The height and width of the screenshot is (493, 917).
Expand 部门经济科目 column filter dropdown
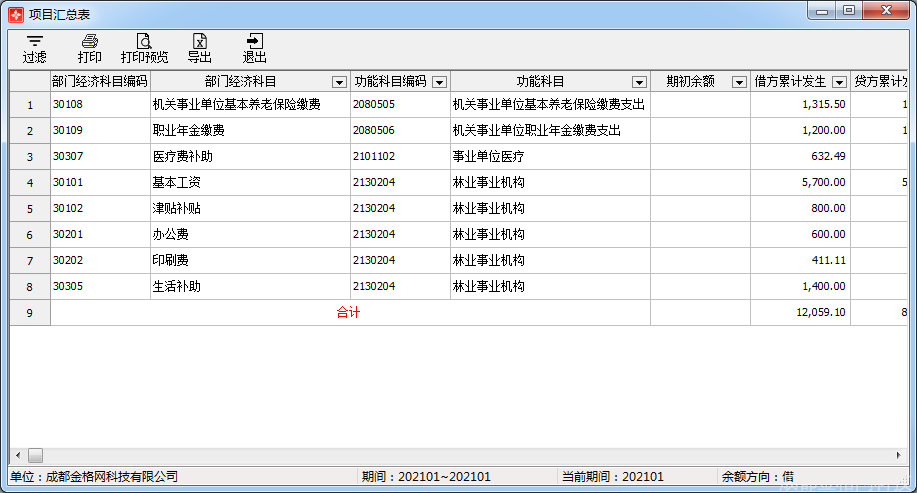(339, 82)
